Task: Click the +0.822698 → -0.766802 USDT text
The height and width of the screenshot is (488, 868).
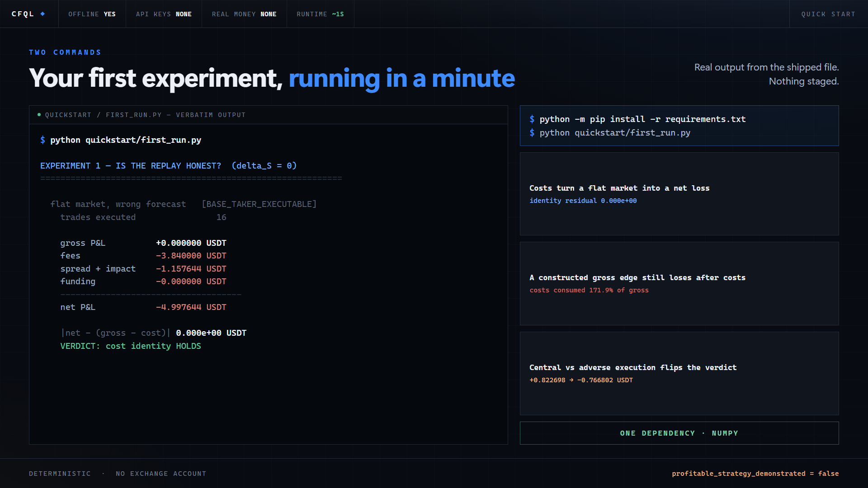Action: (x=581, y=380)
